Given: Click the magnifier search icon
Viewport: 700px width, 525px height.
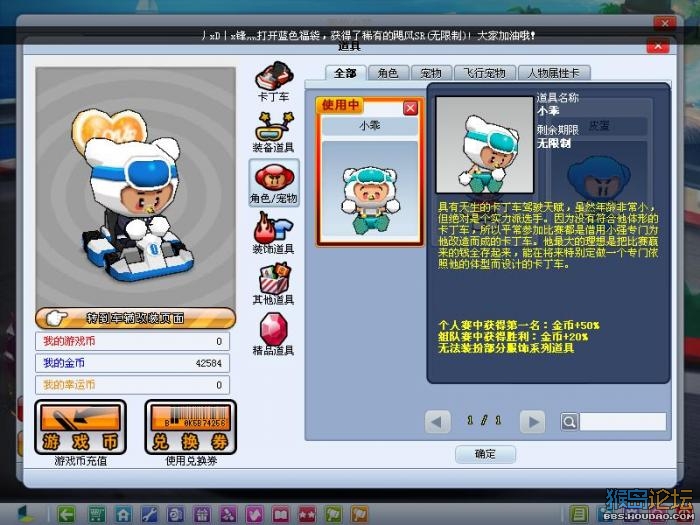Looking at the screenshot, I should pos(570,421).
